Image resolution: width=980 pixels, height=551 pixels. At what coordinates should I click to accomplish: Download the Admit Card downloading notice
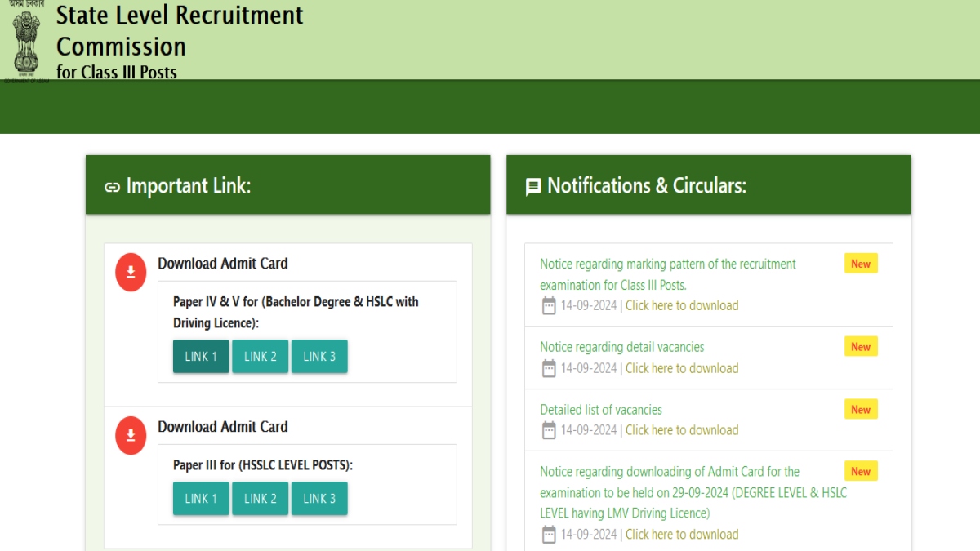(682, 535)
